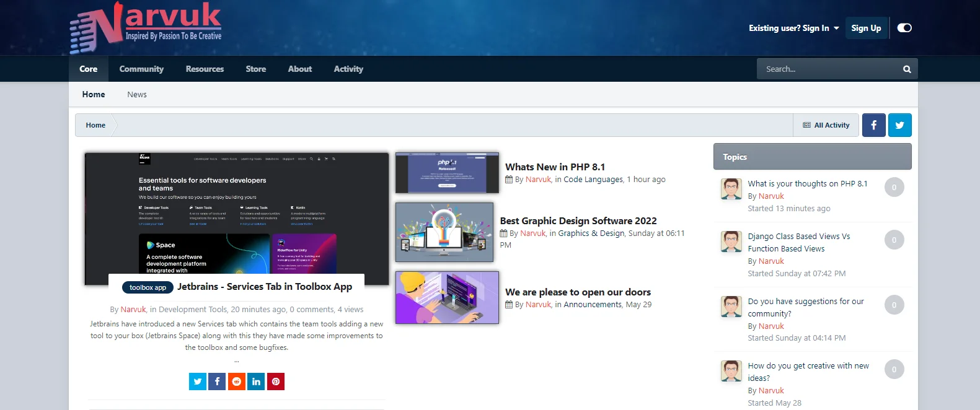This screenshot has width=980, height=410.
Task: Open the Graphics & Design category link
Action: tap(591, 233)
